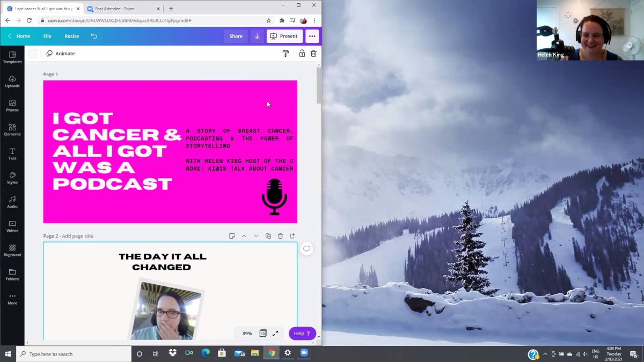This screenshot has height=362, width=644.
Task: Click the trash icon in the top toolbar
Action: (x=314, y=53)
